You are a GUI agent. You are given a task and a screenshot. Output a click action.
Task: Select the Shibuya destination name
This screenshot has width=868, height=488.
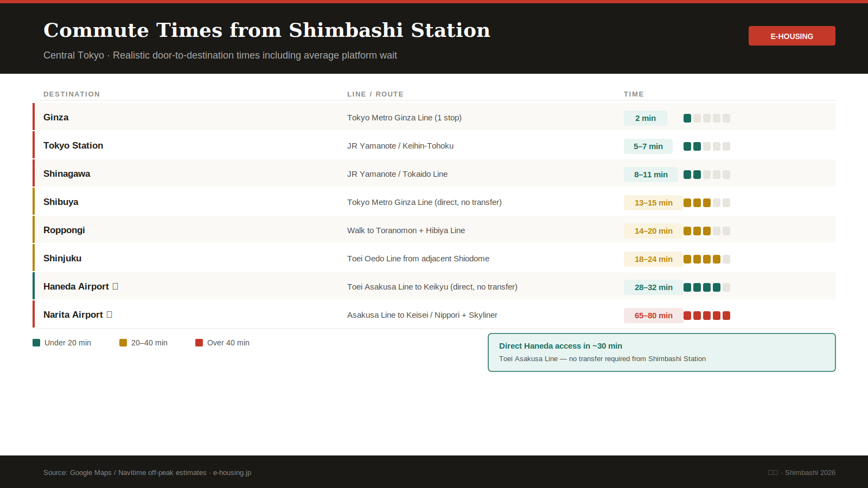click(x=61, y=202)
